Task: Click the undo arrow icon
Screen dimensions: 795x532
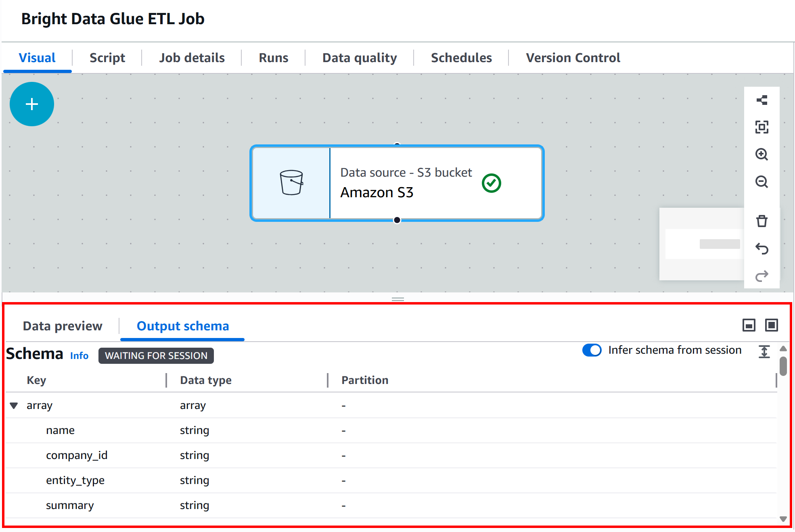Action: tap(762, 248)
